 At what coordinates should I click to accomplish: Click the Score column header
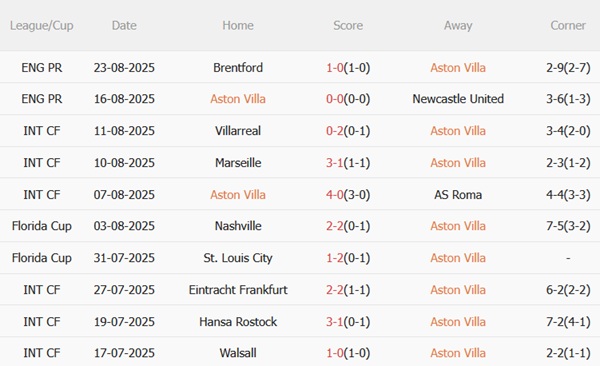[348, 26]
